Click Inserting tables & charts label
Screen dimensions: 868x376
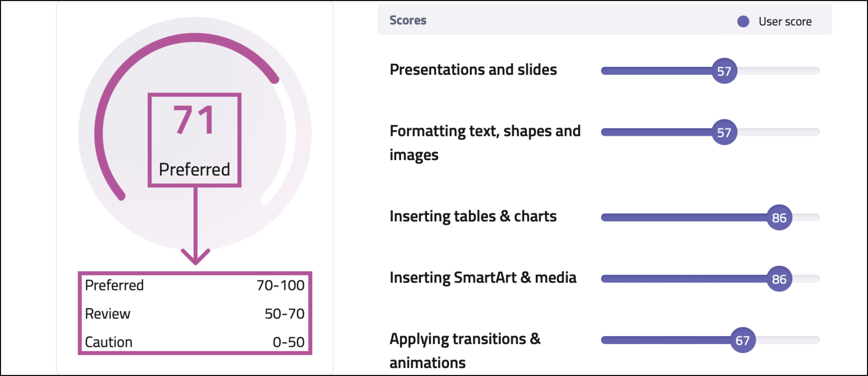(473, 217)
